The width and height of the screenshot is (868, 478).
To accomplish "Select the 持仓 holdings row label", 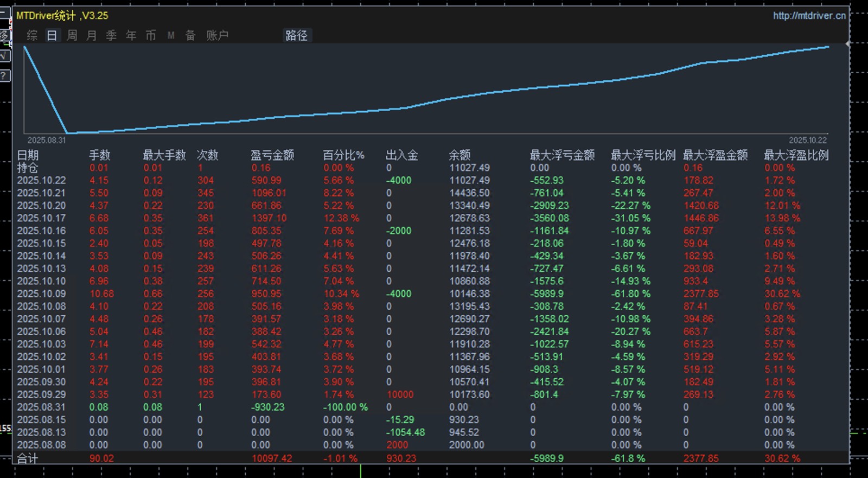I will click(x=28, y=168).
